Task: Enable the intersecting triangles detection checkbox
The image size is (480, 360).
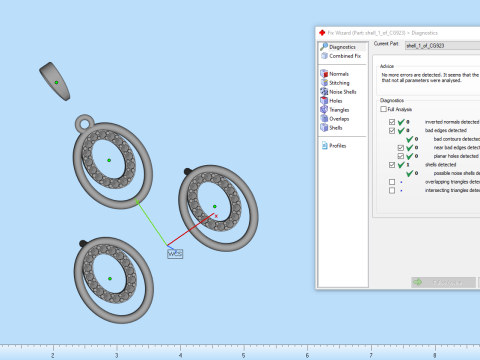Action: tap(392, 190)
